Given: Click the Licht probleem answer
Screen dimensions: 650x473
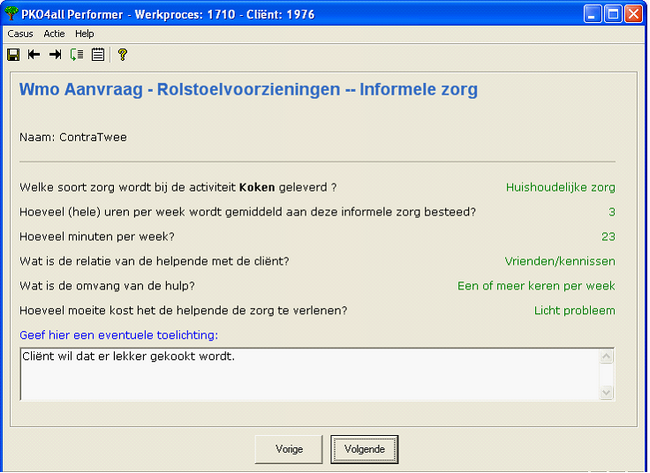Looking at the screenshot, I should 574,310.
